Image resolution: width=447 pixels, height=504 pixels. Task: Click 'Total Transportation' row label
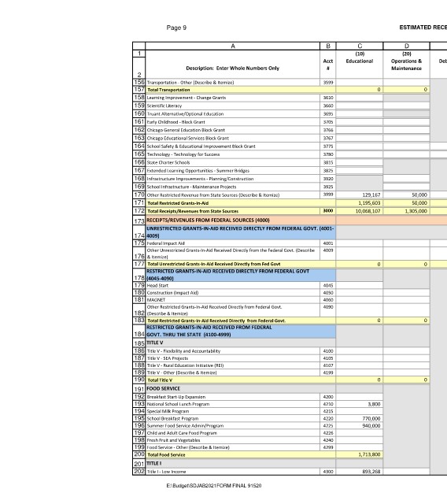[x=168, y=90]
